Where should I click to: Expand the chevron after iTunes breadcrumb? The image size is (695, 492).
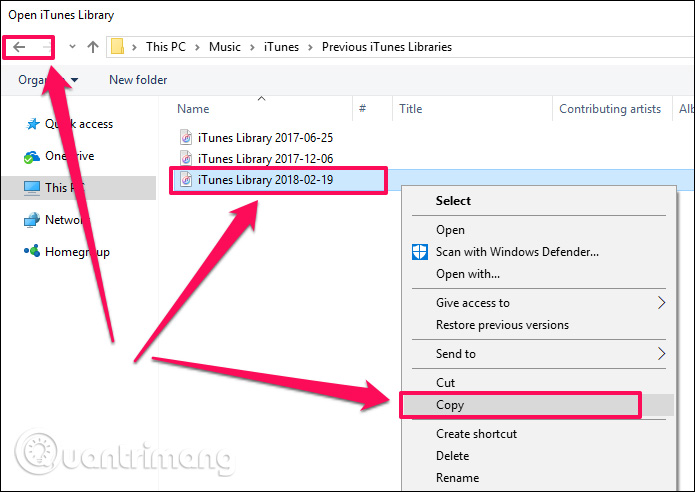pyautogui.click(x=310, y=47)
